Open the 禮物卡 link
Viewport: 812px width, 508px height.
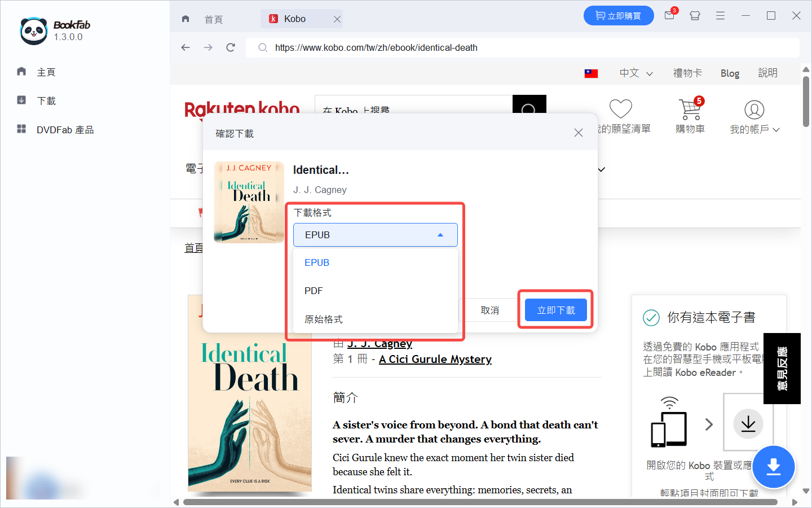tap(687, 73)
